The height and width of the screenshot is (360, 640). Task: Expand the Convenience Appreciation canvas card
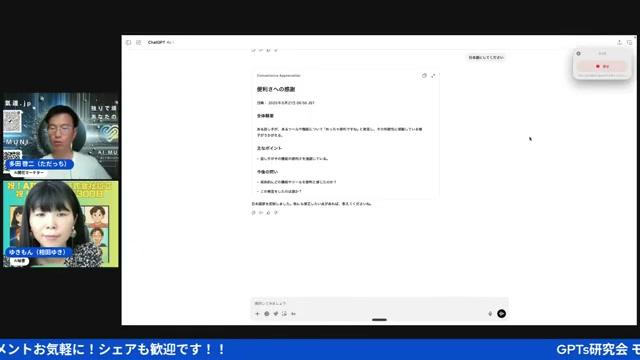433,76
